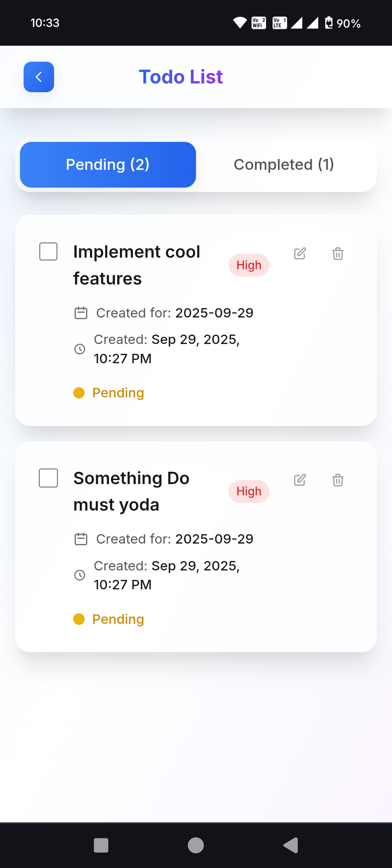Edit the 'Implement cool features' task
This screenshot has height=868, width=392.
pos(300,254)
